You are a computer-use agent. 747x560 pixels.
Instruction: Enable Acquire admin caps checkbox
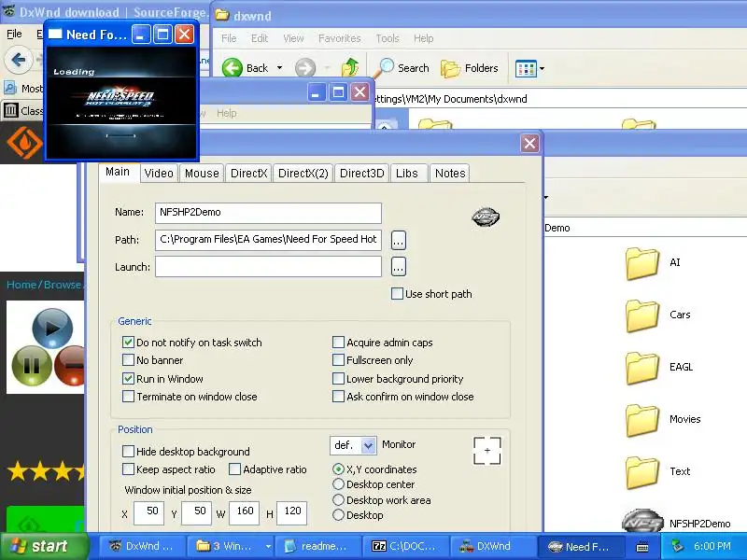pyautogui.click(x=338, y=342)
